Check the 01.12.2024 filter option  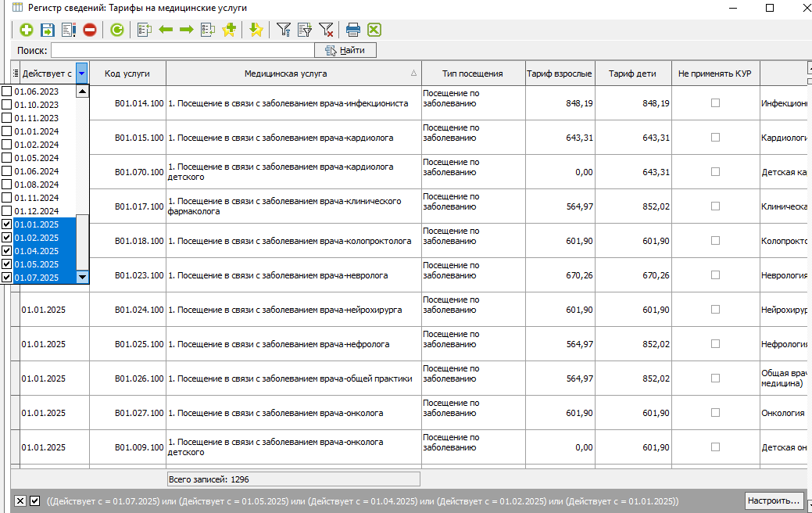pyautogui.click(x=7, y=211)
